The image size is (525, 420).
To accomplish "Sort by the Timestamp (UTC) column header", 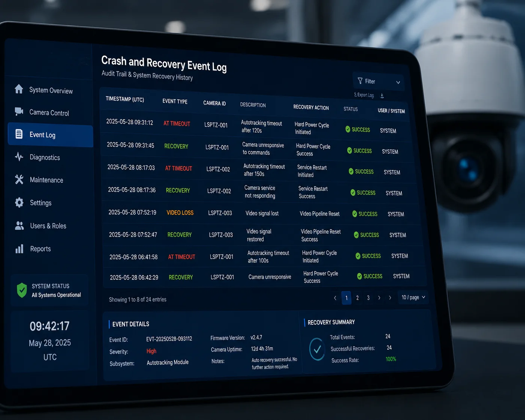I will tap(125, 99).
